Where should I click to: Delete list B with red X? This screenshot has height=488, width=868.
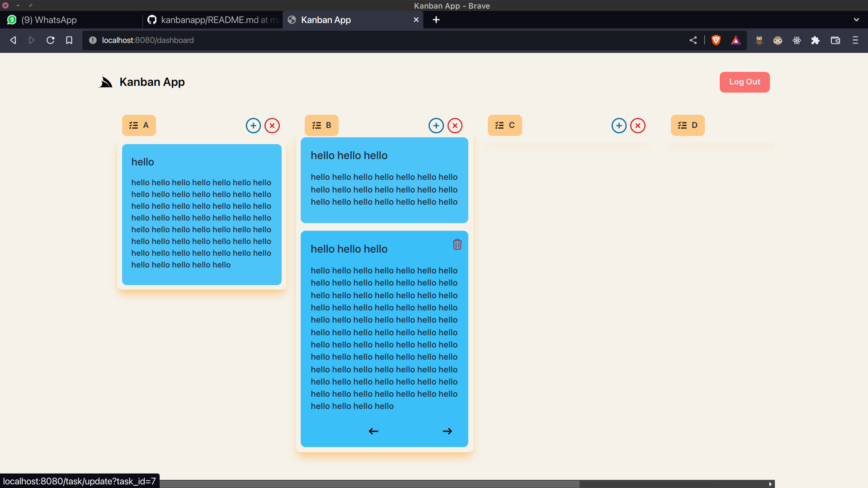tap(455, 126)
